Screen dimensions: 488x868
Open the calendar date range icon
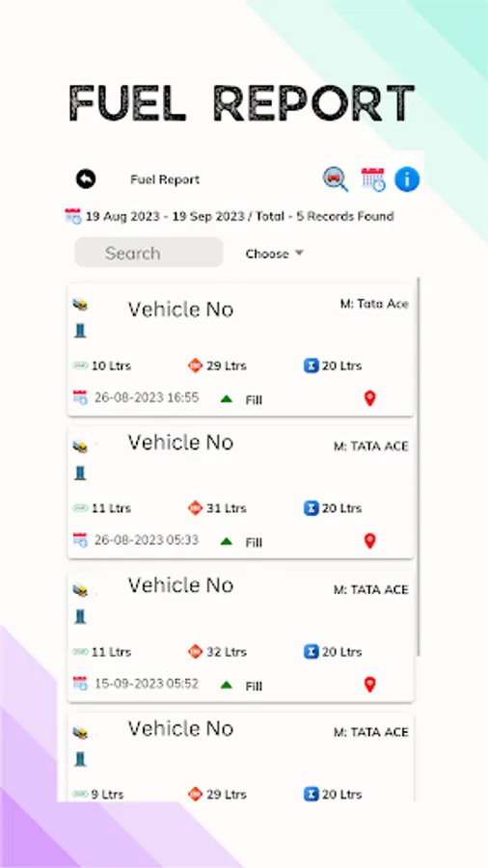click(373, 179)
